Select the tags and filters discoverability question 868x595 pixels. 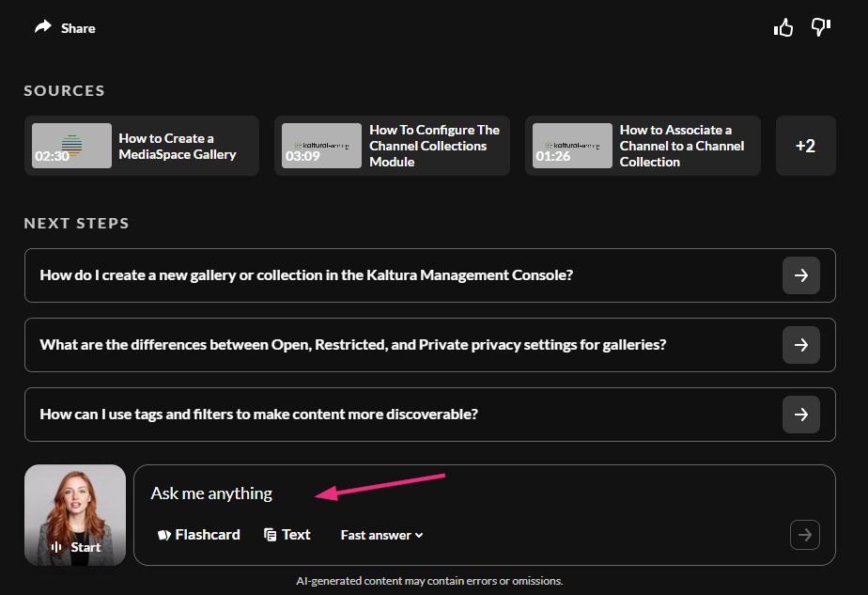pyautogui.click(x=429, y=415)
